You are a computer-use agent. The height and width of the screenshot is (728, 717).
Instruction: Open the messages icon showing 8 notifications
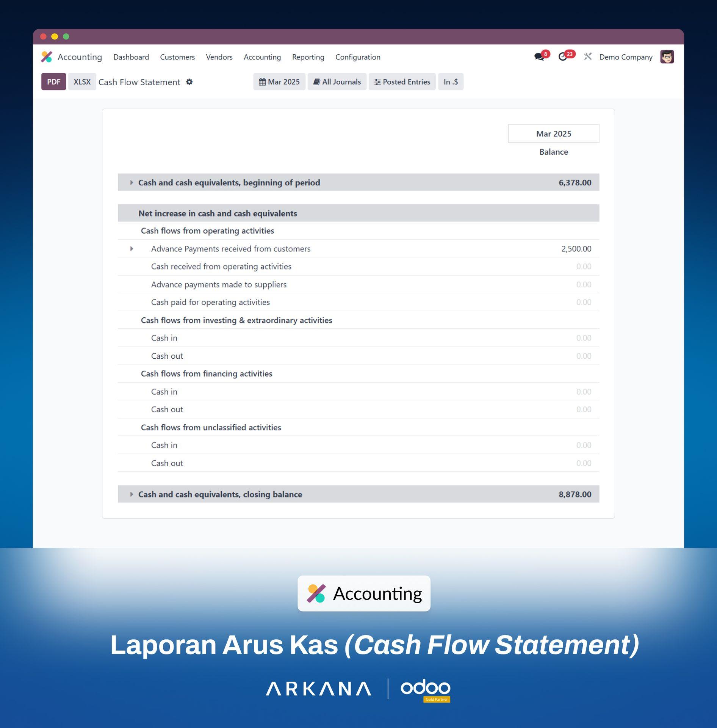[540, 57]
